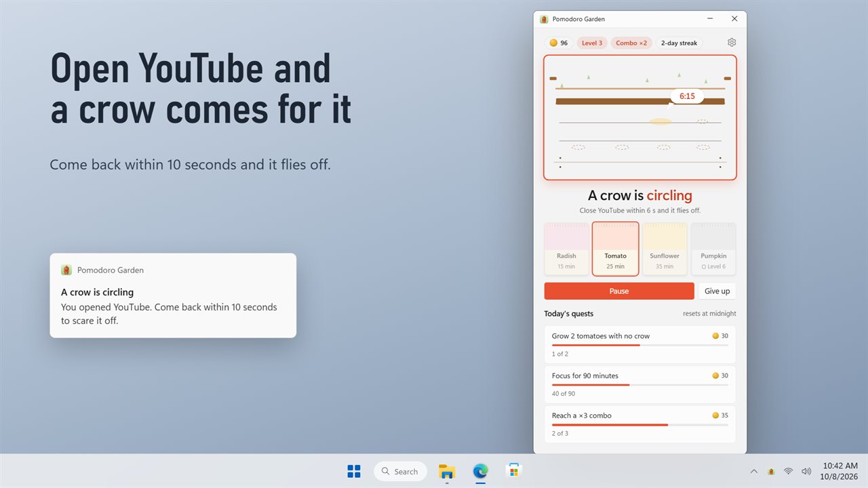
Task: Click the '1 of 2' quest progress text
Action: coord(560,354)
